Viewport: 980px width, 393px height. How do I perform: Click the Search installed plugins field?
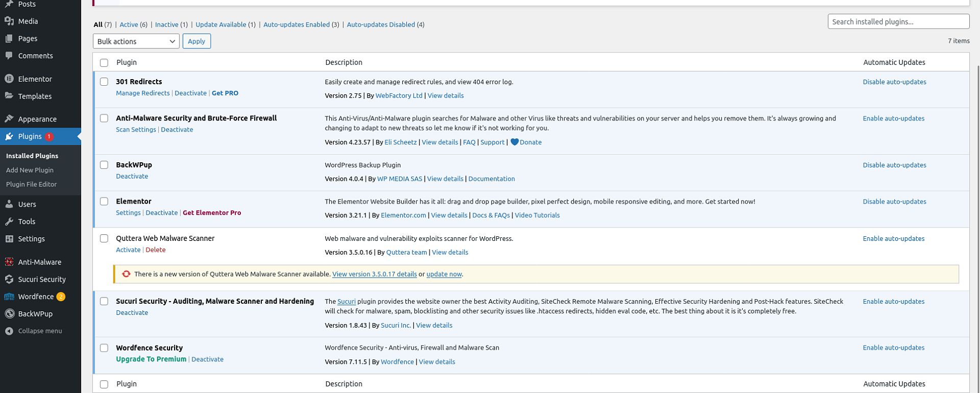click(898, 21)
